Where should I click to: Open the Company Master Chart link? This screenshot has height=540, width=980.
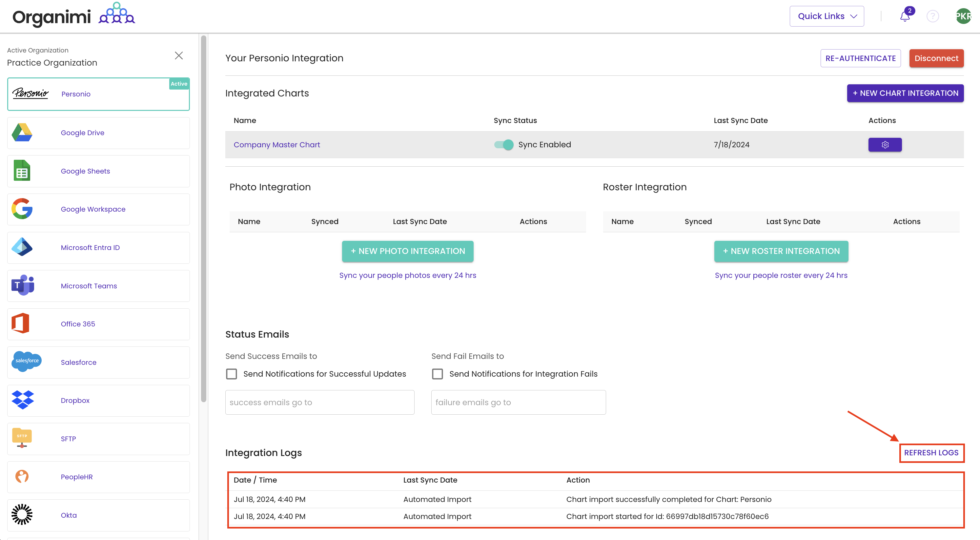pos(276,145)
